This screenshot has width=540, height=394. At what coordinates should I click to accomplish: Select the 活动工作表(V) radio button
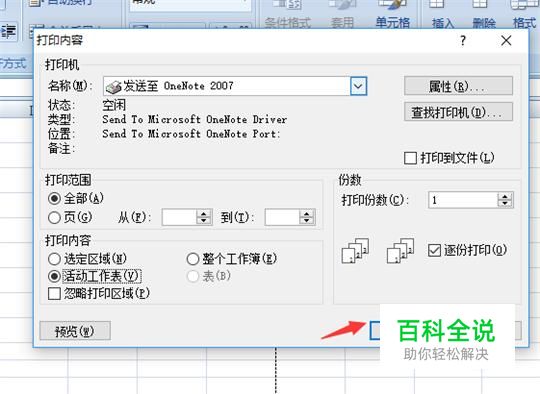pos(54,276)
